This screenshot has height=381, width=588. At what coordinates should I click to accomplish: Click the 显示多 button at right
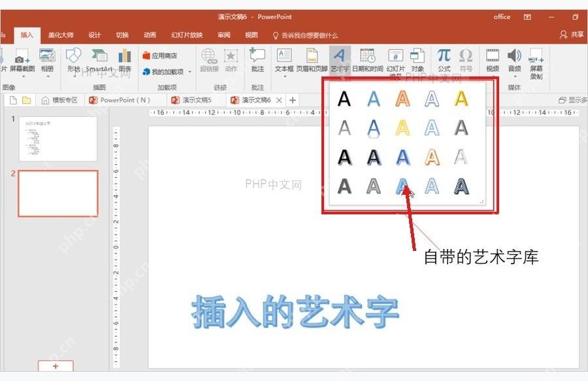coord(572,100)
